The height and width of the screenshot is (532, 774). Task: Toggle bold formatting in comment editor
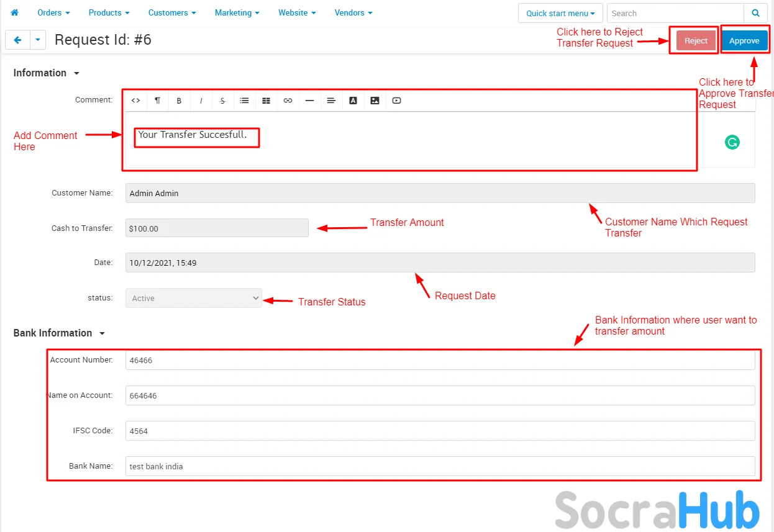coord(179,101)
